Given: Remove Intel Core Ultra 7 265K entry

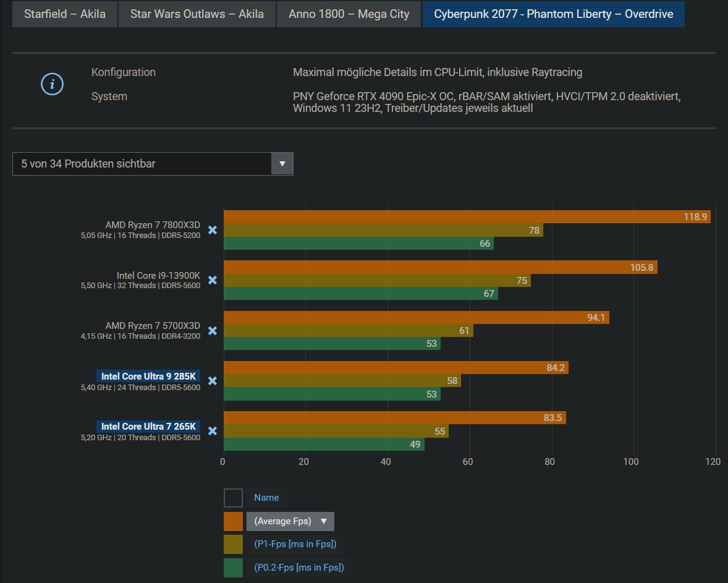Looking at the screenshot, I should [213, 431].
